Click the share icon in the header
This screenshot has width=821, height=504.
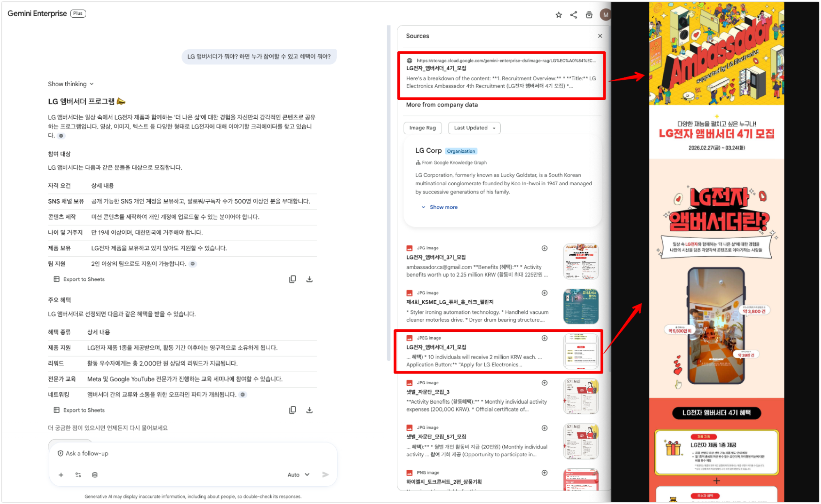point(574,15)
